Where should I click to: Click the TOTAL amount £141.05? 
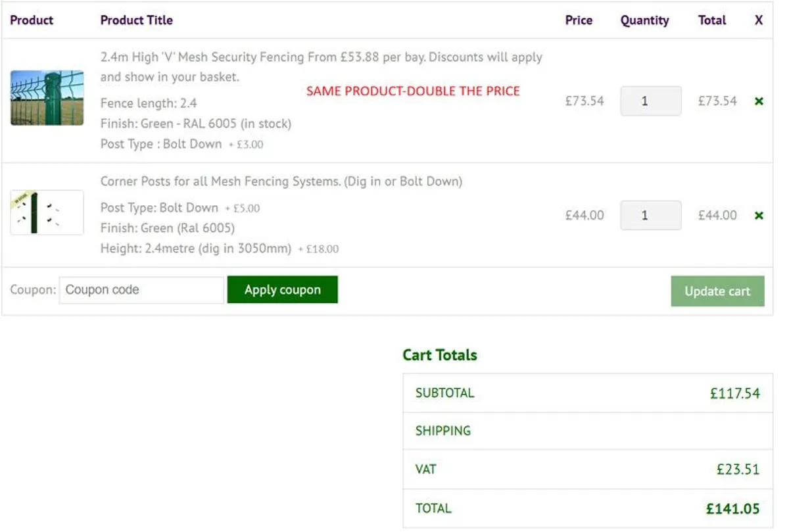[x=732, y=508]
